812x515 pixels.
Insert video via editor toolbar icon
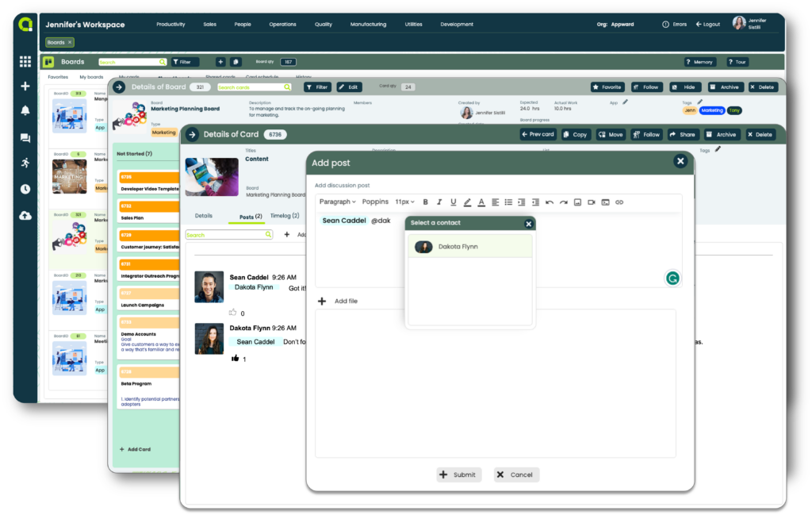(x=592, y=202)
